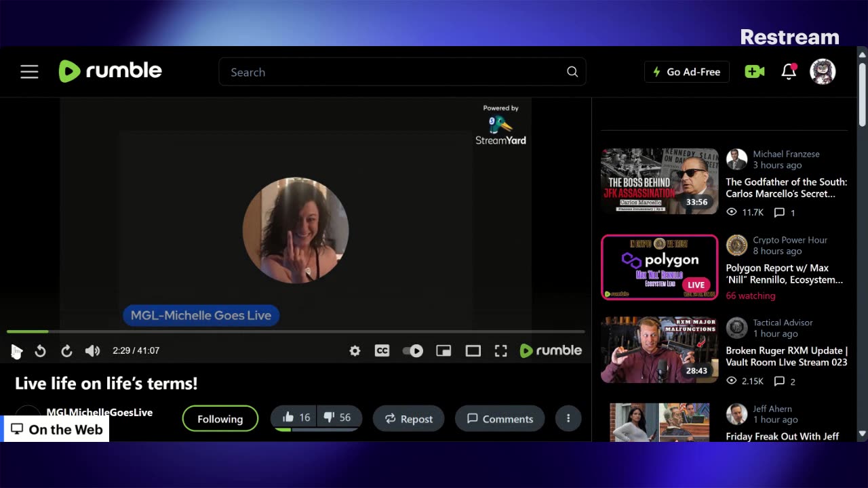The image size is (868, 488).
Task: Go to the Rumble home logo in header
Action: [x=111, y=71]
